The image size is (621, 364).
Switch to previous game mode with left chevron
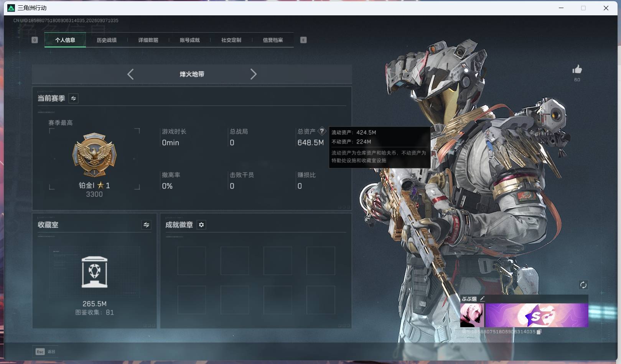pyautogui.click(x=130, y=74)
